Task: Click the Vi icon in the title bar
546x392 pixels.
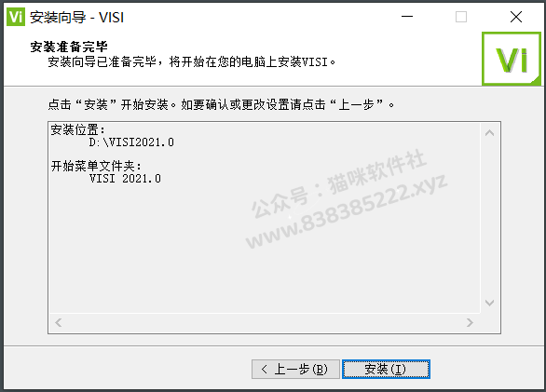Action: pos(16,17)
